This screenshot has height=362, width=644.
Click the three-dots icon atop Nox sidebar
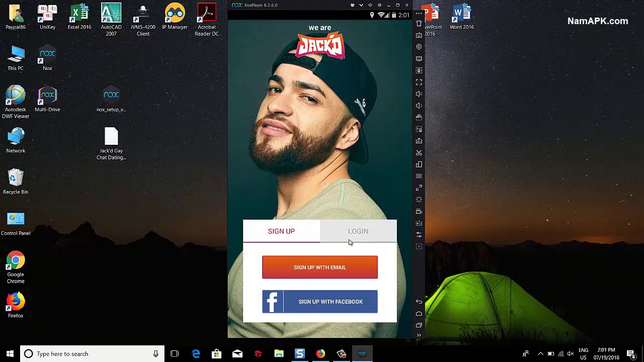[419, 14]
